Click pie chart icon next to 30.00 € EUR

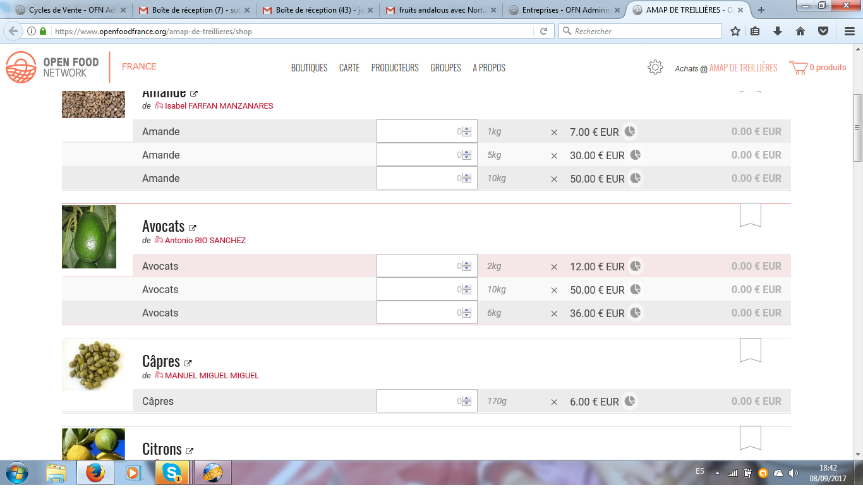636,155
